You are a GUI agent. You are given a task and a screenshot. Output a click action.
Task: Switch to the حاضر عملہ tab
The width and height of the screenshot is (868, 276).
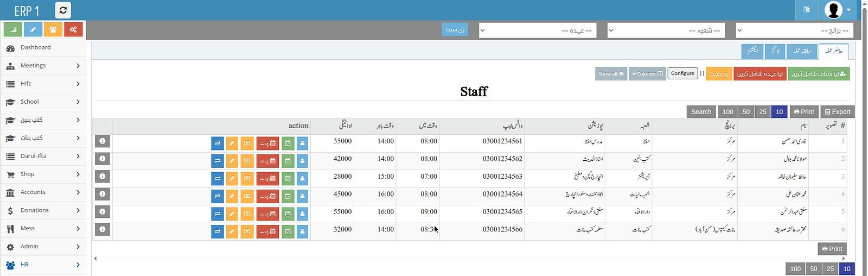coord(833,51)
